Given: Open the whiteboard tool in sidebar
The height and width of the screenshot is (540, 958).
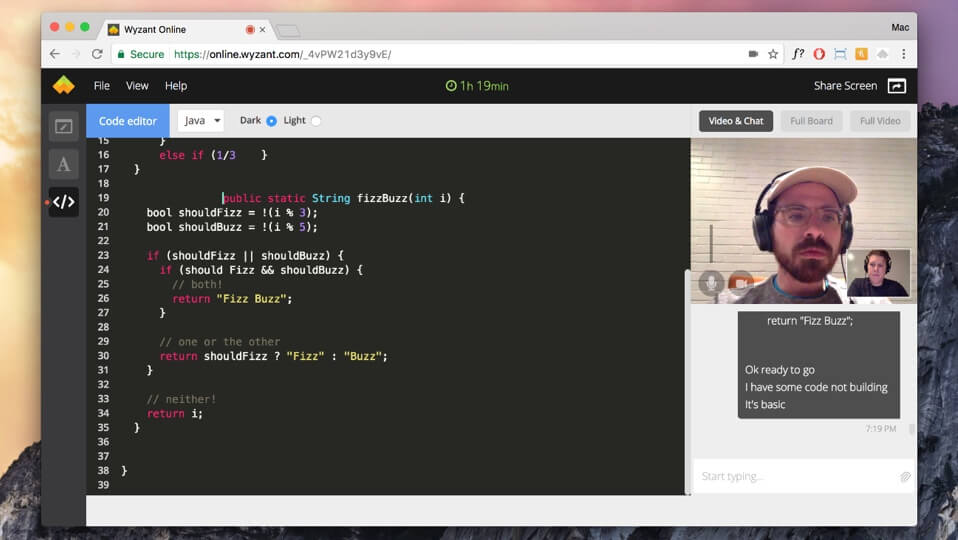Looking at the screenshot, I should click(x=63, y=126).
